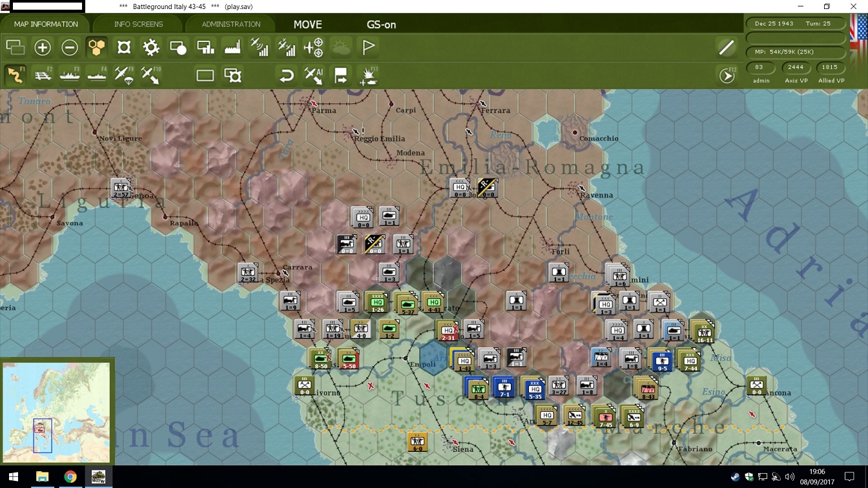Click the double-plane signal bars icon

[287, 47]
